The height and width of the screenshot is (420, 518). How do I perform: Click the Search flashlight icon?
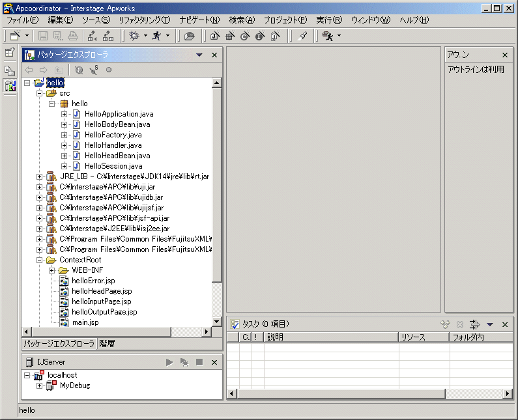302,36
